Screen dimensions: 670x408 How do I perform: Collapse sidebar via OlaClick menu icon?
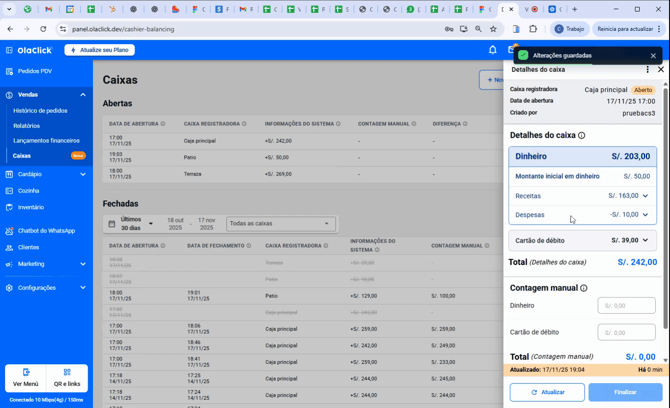(x=9, y=50)
